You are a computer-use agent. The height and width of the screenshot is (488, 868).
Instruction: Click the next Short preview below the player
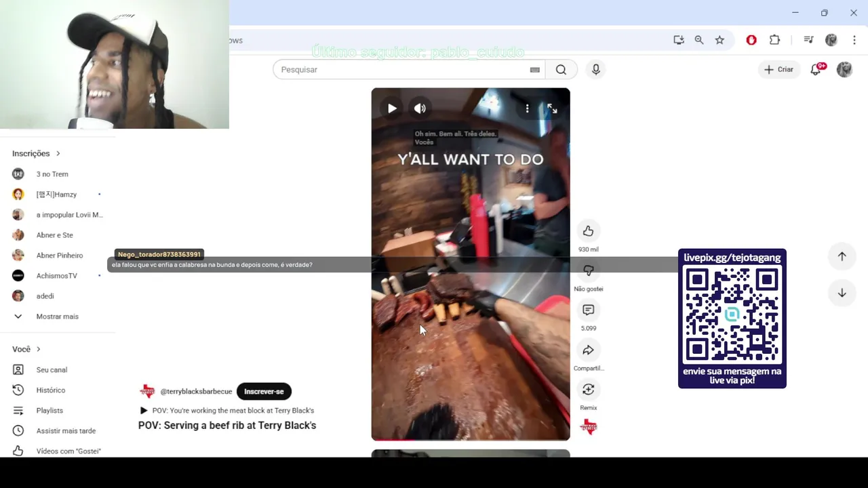(471, 453)
